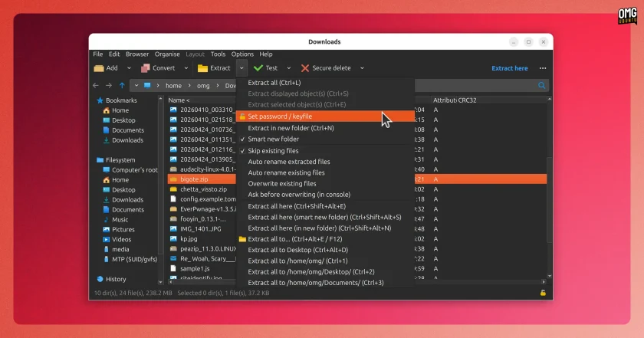Click the History clock icon in sidebar
Image resolution: width=644 pixels, height=338 pixels.
coord(100,279)
